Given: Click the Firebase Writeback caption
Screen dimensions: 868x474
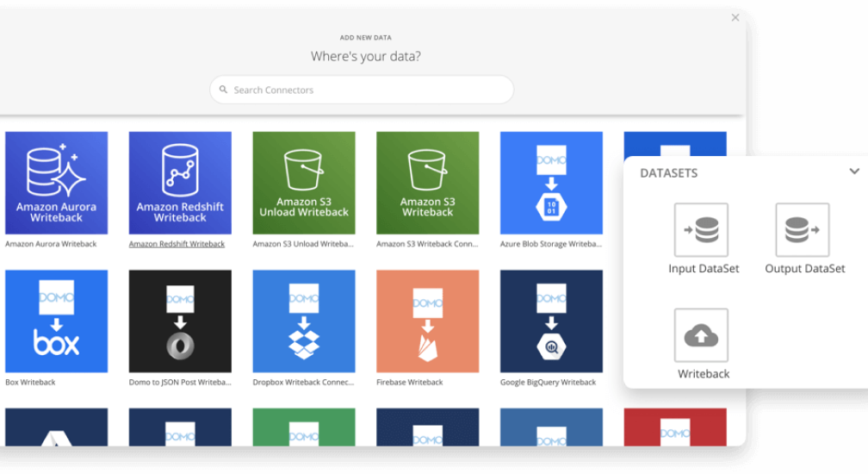Looking at the screenshot, I should [410, 382].
